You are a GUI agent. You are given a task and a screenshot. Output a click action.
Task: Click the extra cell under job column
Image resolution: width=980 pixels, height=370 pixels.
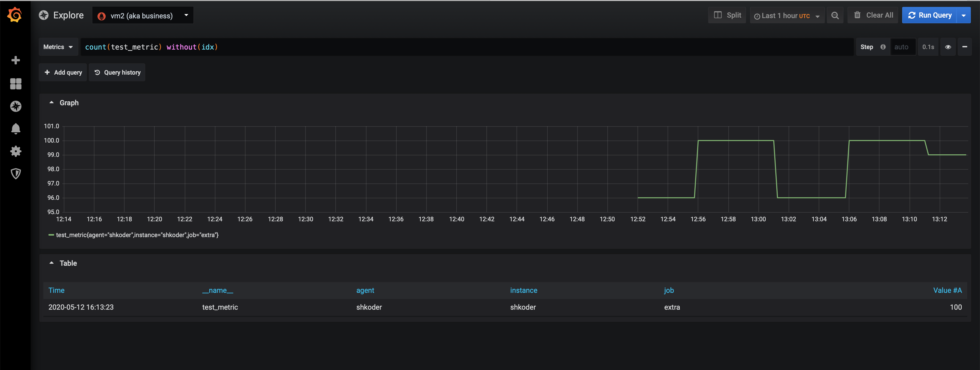point(672,307)
